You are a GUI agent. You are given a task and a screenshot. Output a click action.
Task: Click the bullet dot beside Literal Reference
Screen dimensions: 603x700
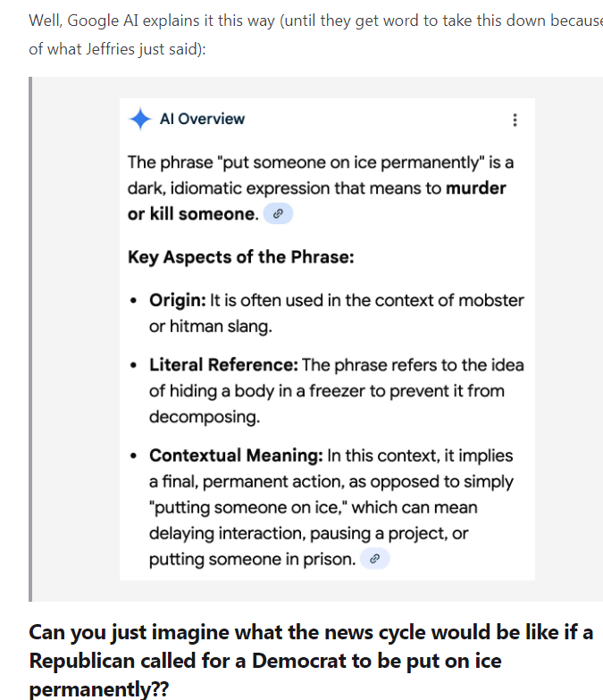[x=133, y=366]
